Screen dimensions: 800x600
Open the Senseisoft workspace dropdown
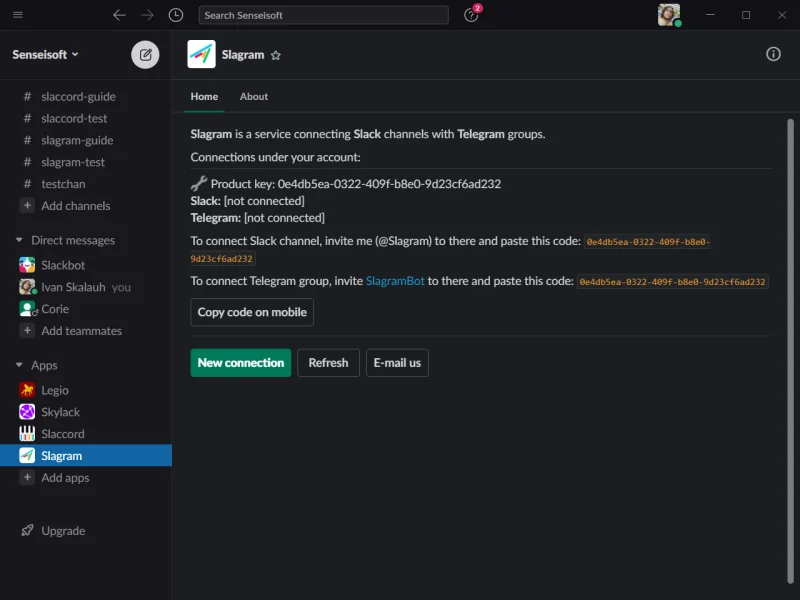click(x=45, y=55)
